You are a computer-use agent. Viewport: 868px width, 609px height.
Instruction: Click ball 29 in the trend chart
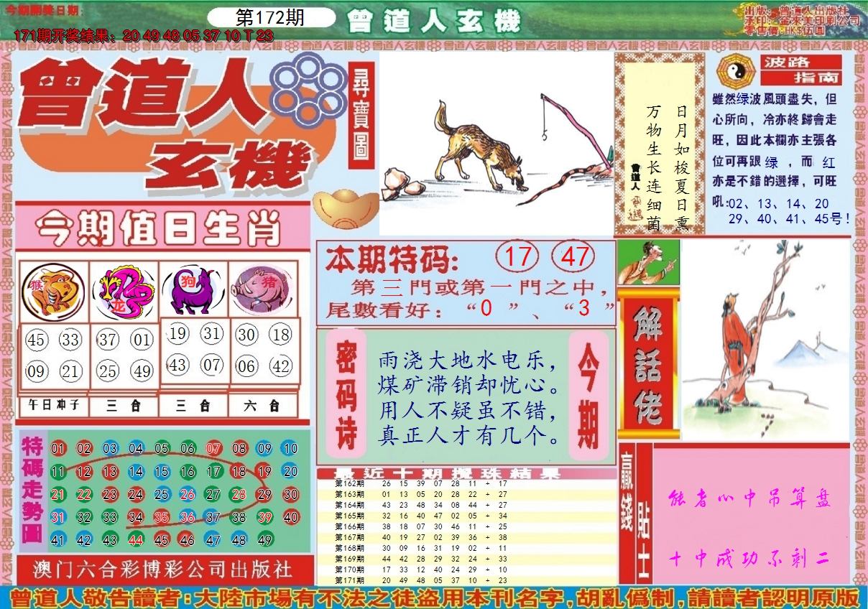click(x=264, y=494)
